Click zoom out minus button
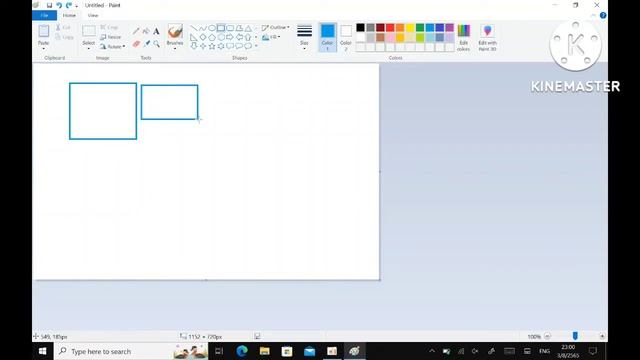This screenshot has height=360, width=640. pos(547,336)
